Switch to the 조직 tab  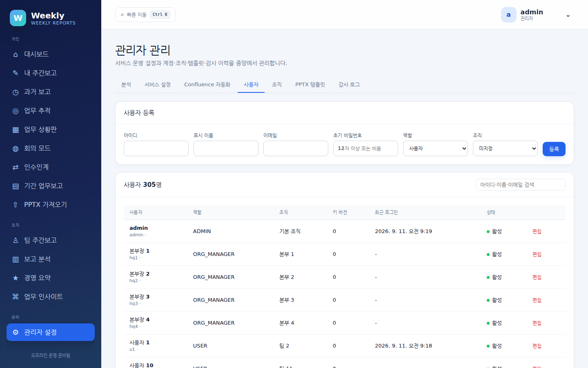[277, 85]
